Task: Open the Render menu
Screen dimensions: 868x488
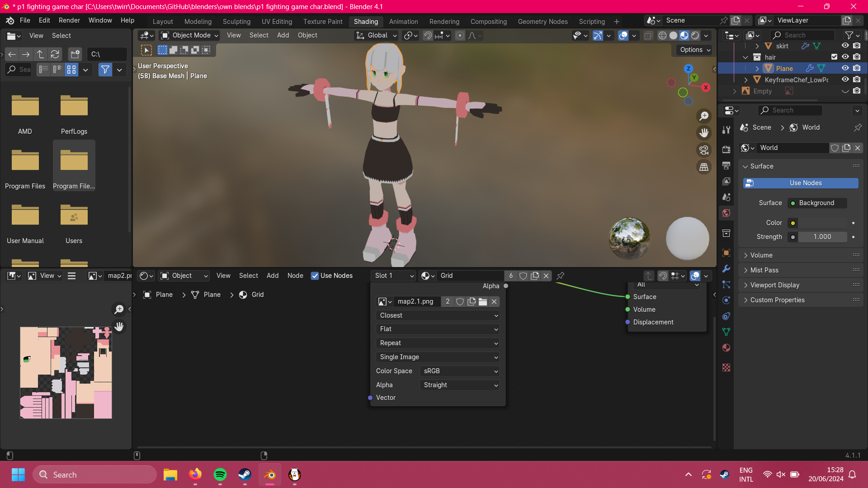Action: pyautogui.click(x=69, y=20)
